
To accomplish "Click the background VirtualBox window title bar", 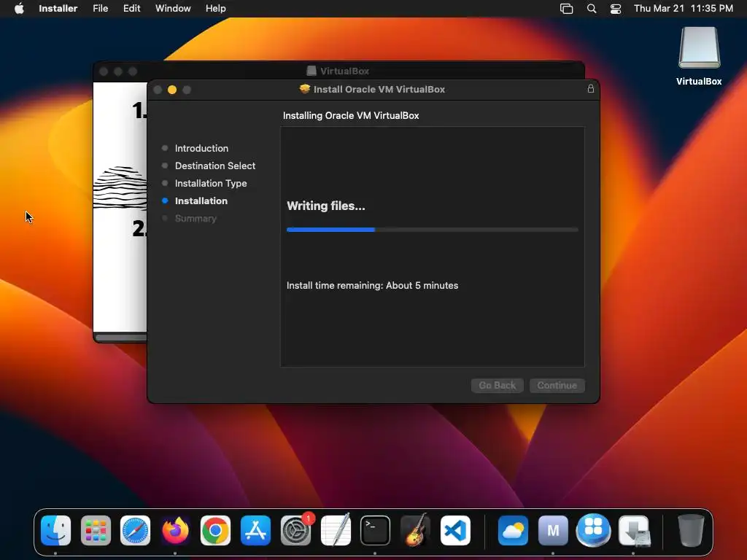I will pyautogui.click(x=338, y=71).
